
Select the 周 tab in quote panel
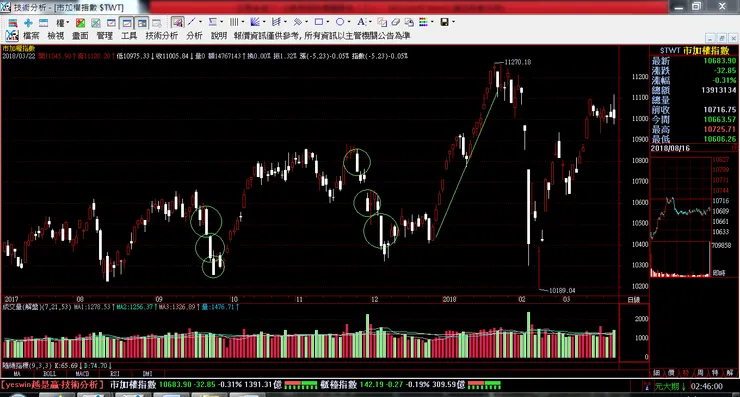coord(700,372)
